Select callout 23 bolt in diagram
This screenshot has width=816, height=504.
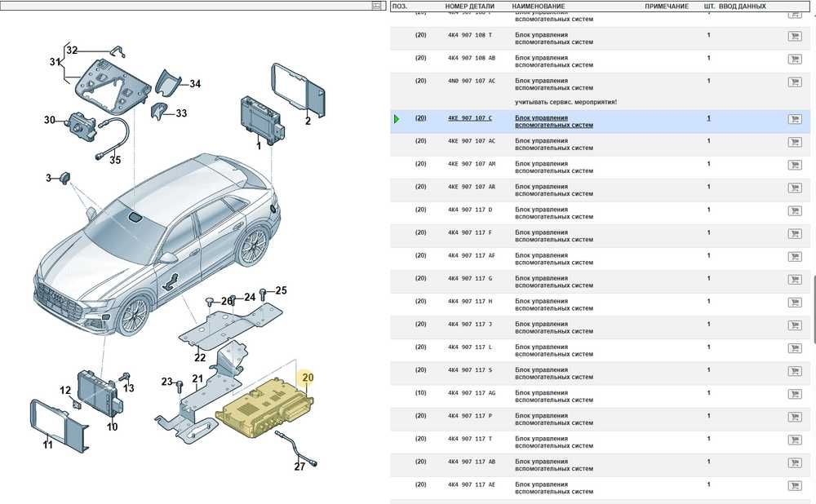click(x=166, y=381)
